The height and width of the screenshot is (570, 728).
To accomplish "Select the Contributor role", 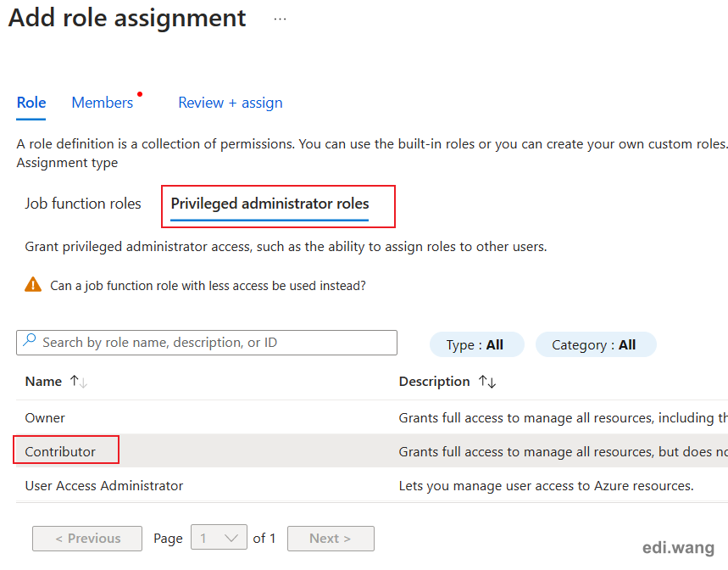I will coord(60,451).
